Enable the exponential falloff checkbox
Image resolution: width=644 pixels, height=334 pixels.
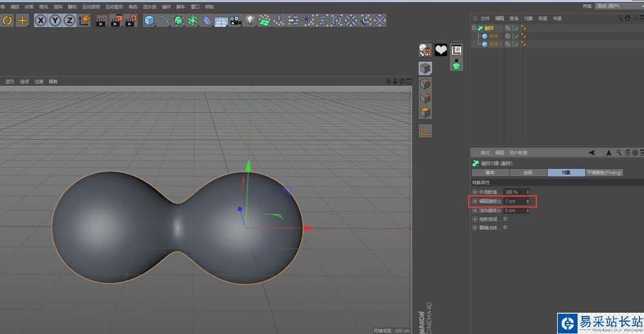(506, 219)
